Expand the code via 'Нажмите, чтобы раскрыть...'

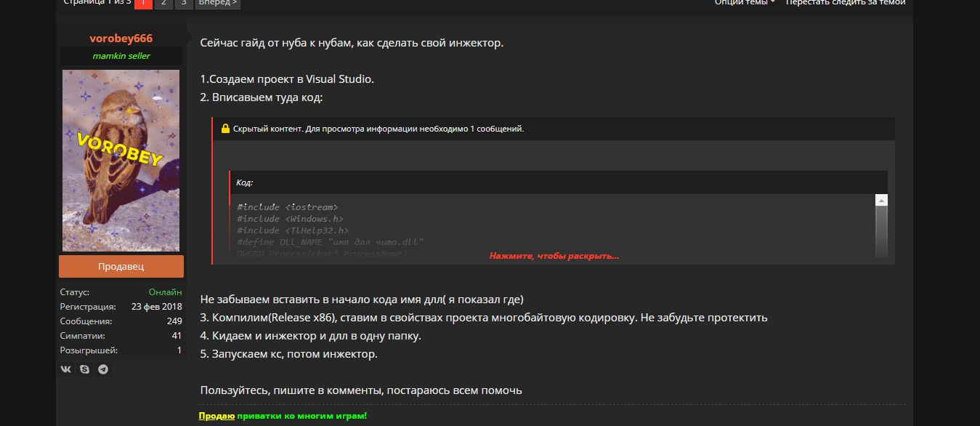pyautogui.click(x=554, y=256)
